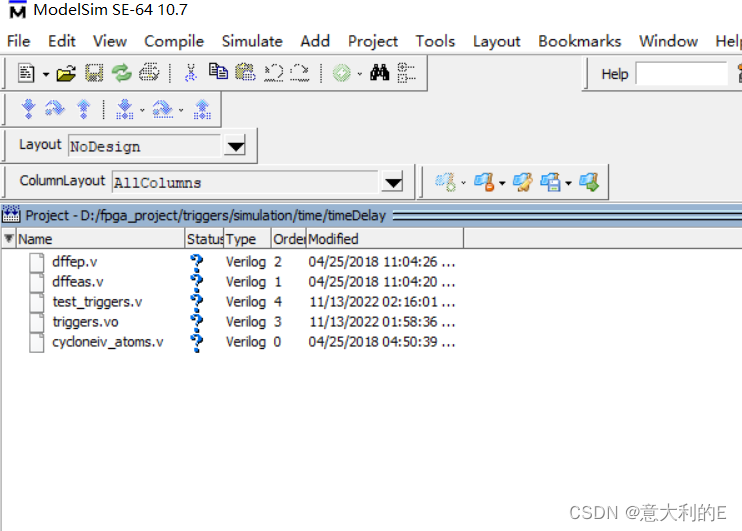742x531 pixels.
Task: Click the Paste clipboard icon
Action: pos(245,72)
